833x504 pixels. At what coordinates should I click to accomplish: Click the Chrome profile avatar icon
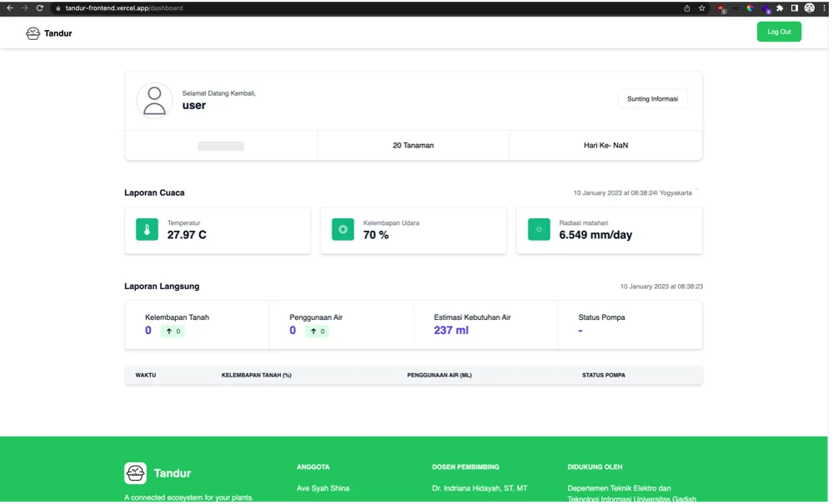[809, 7]
